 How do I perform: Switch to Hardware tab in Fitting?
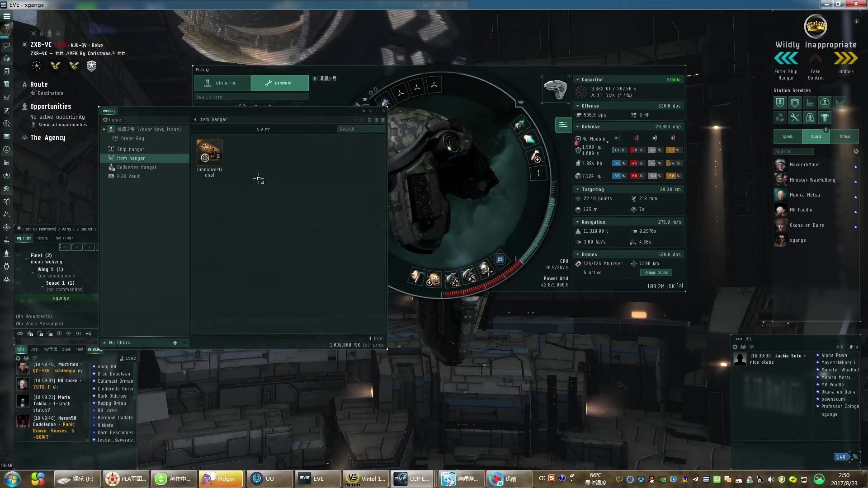pos(280,83)
